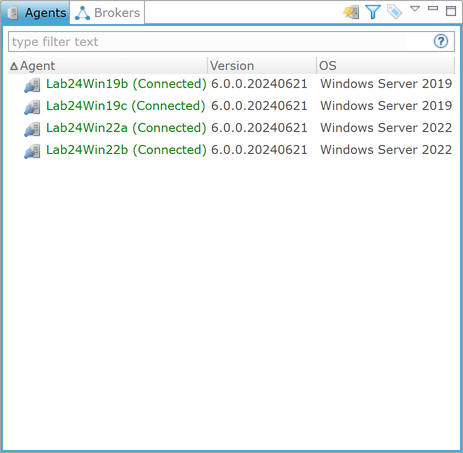This screenshot has width=463, height=453.
Task: Select the Lab24Win19c agent icon
Action: tap(32, 107)
